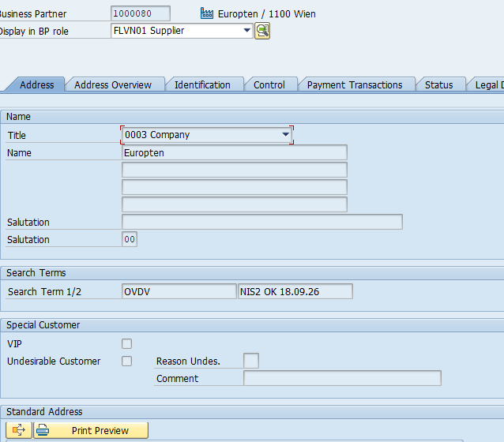Viewport: 504px width, 442px height.
Task: Click the Name field containing Europten
Action: pos(235,152)
